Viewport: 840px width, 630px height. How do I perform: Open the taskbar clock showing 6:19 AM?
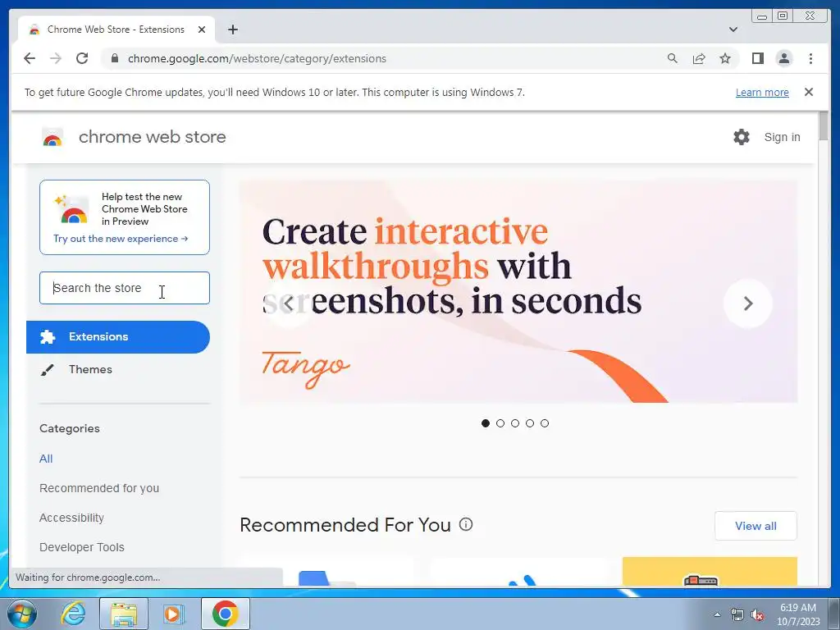coord(798,614)
